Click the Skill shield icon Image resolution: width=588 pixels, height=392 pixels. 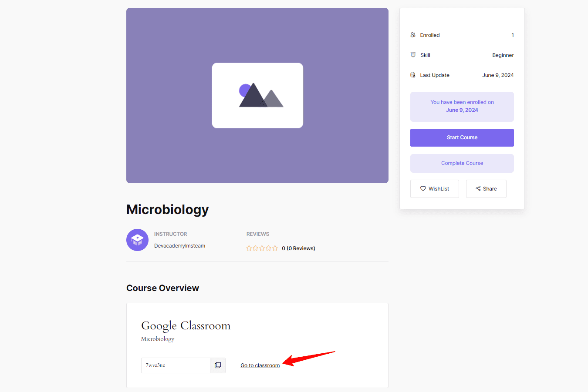coord(412,55)
